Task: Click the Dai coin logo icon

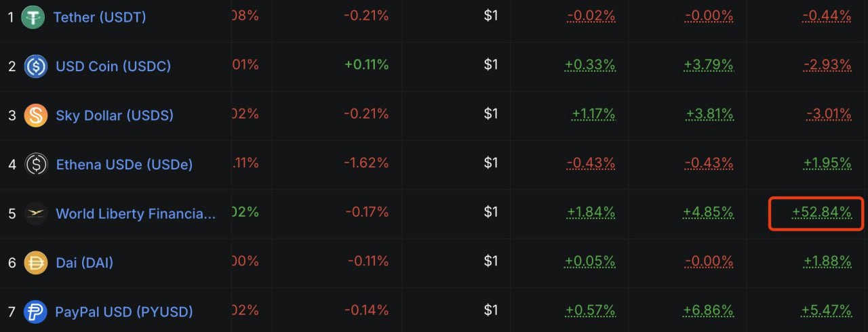Action: 35,262
